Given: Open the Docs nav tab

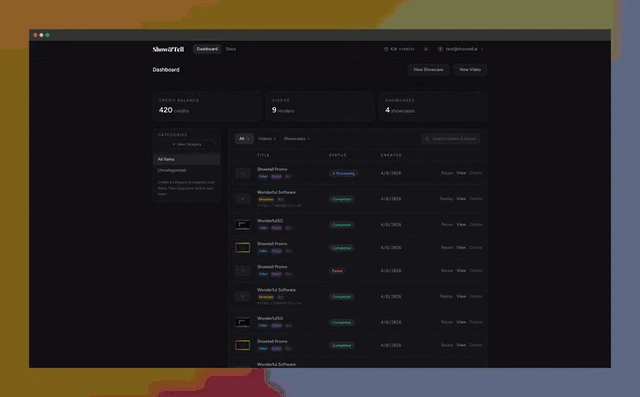Looking at the screenshot, I should (231, 49).
